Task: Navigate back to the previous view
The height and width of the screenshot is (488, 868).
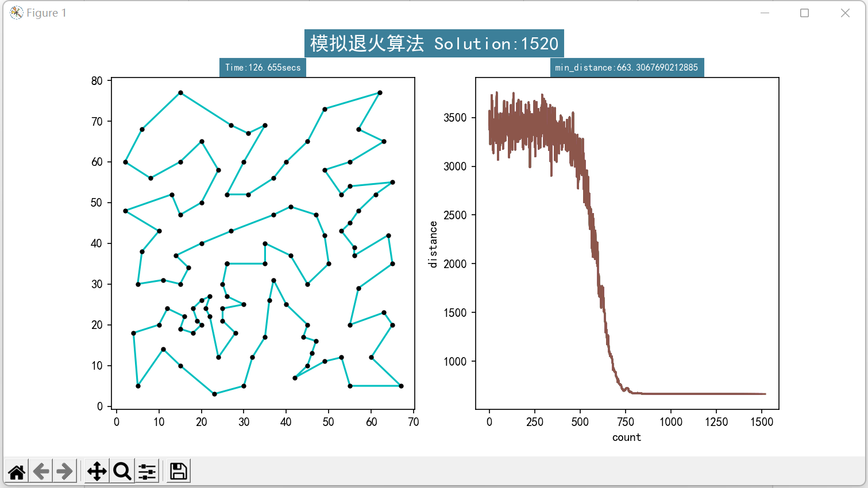Action: tap(40, 471)
